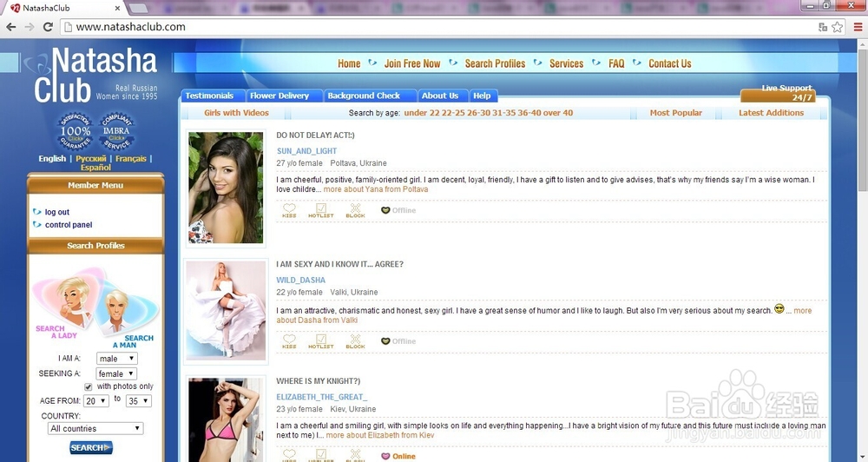
Task: Close the NatashaClub browser tab
Action: point(117,9)
